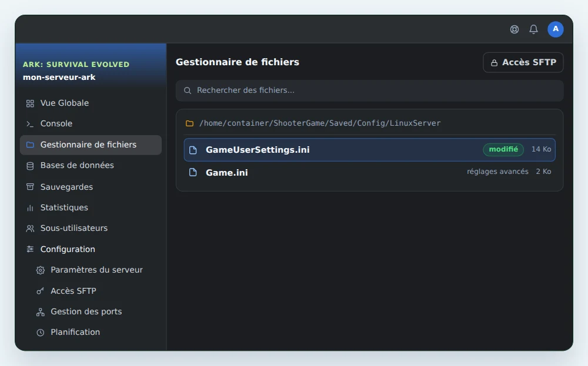Go to Vue Globale
The height and width of the screenshot is (366, 588).
pyautogui.click(x=91, y=103)
